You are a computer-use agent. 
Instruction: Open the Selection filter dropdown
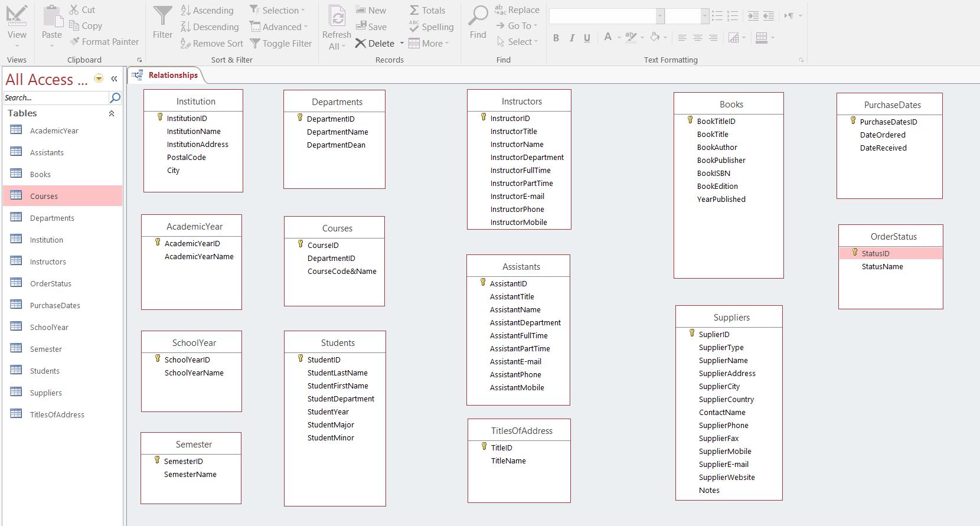click(303, 10)
